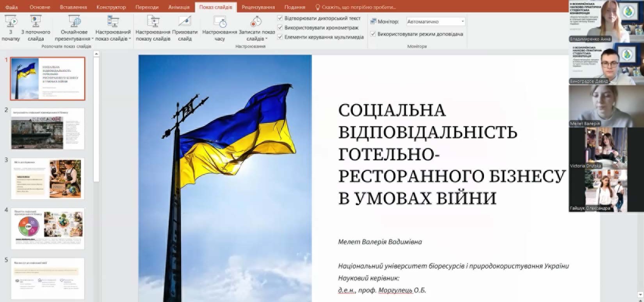Click the Hide slide icon

(185, 21)
